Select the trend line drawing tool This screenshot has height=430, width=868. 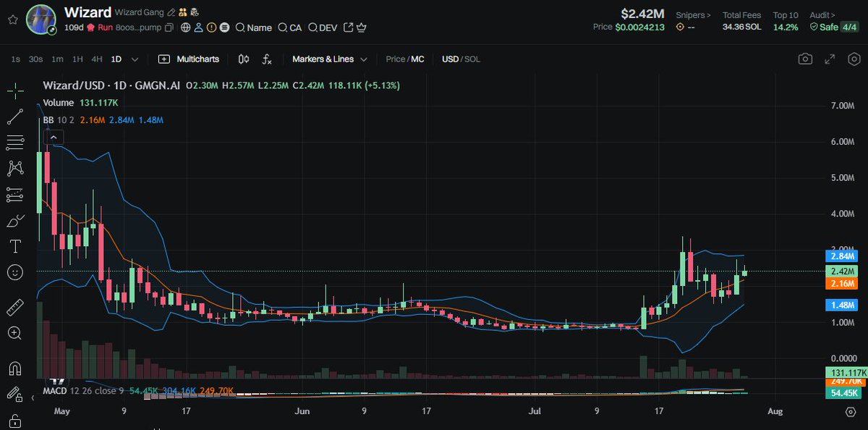(x=14, y=117)
